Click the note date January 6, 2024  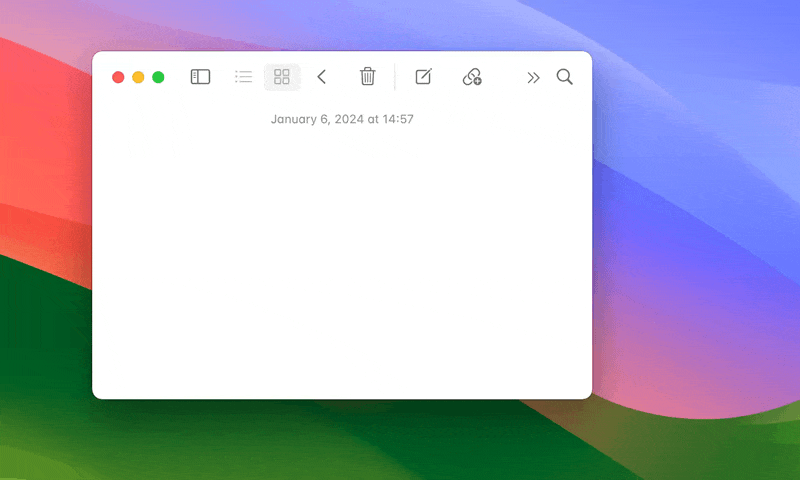tap(342, 119)
